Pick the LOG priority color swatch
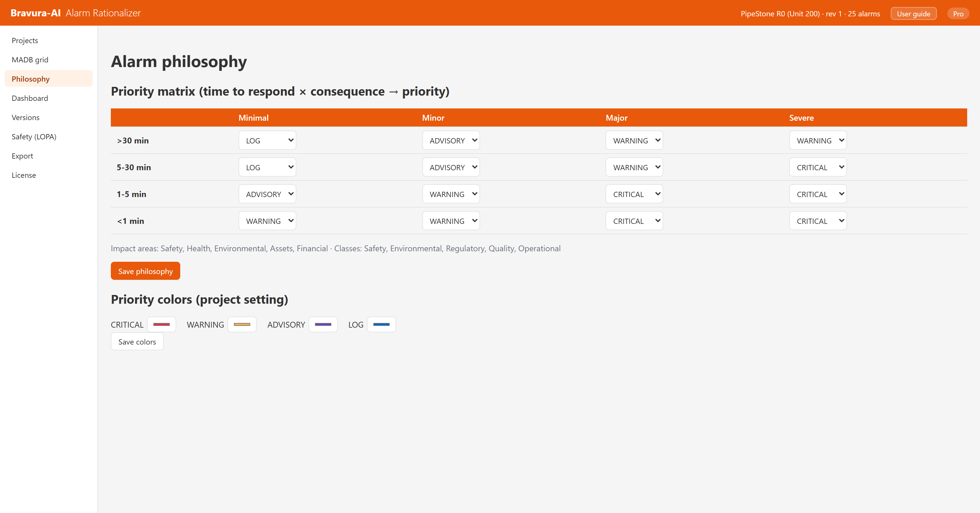This screenshot has width=980, height=513. 381,324
